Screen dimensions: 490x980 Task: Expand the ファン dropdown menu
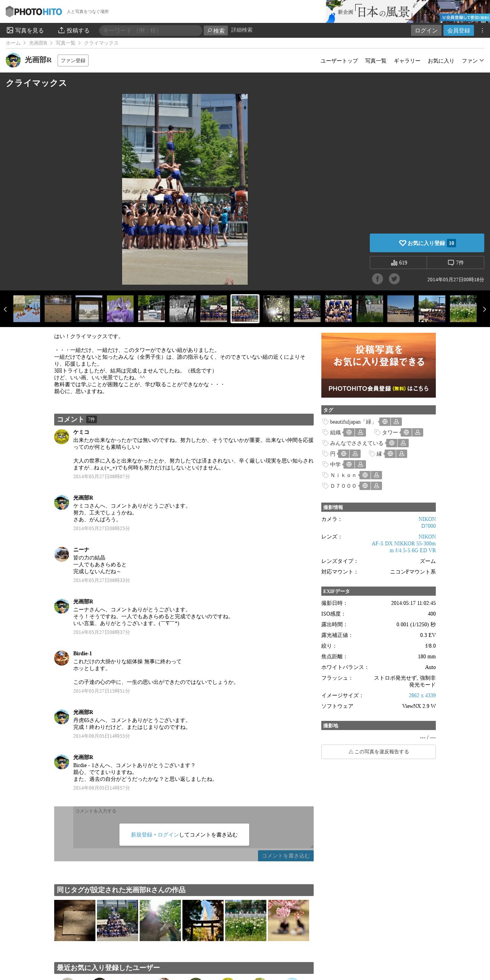472,61
